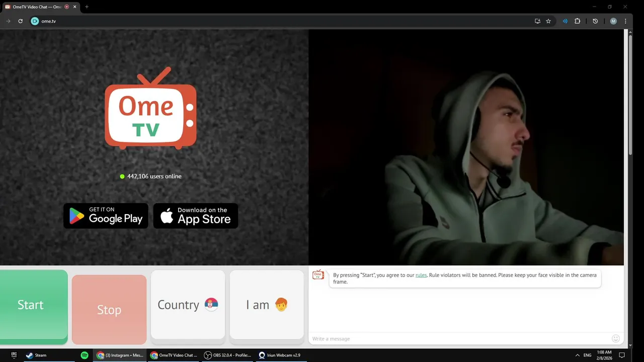Bookmark this page with the star icon
644x362 pixels.
tap(548, 21)
